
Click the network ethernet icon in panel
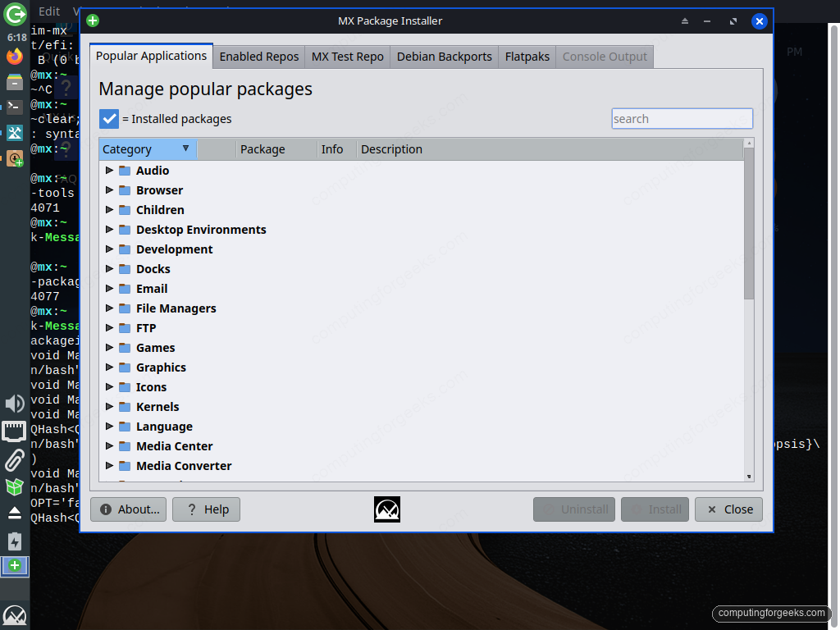click(15, 431)
